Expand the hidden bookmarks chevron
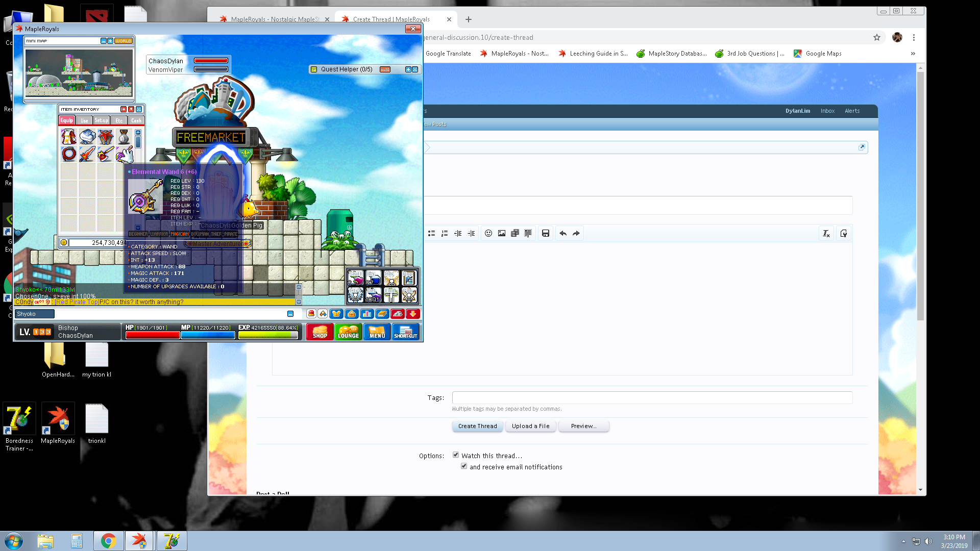Image resolution: width=980 pixels, height=551 pixels. coord(913,54)
